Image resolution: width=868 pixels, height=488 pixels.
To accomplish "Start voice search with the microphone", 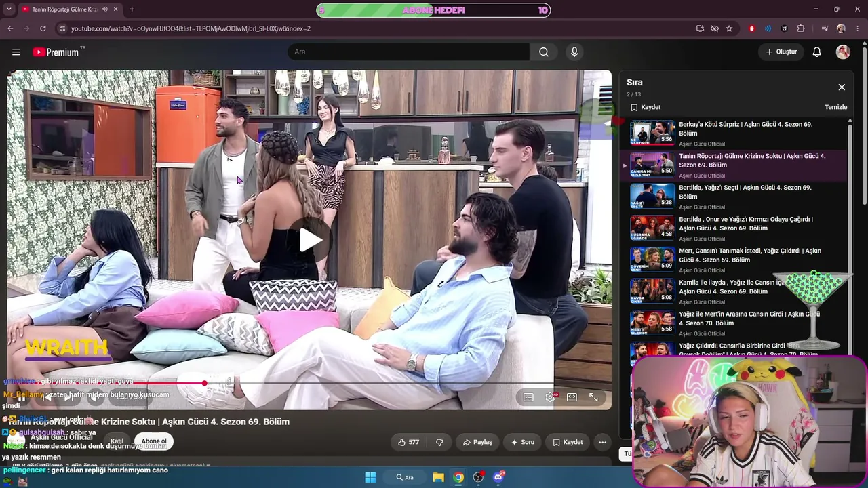I will click(574, 52).
